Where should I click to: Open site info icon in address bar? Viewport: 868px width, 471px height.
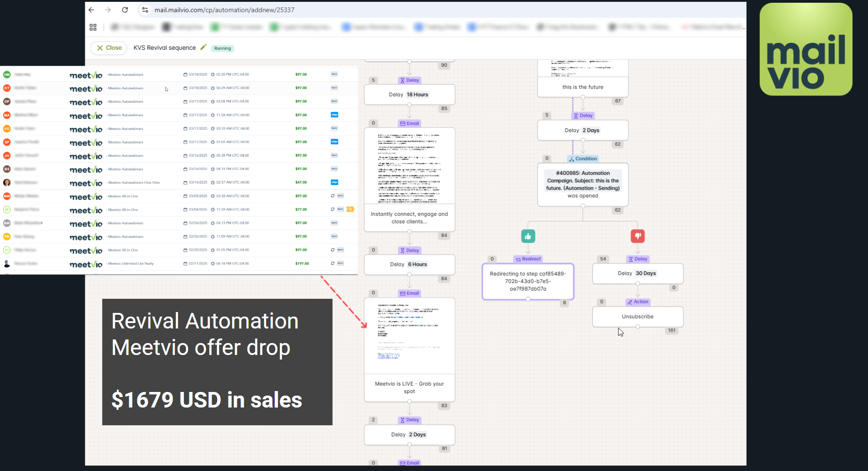click(x=145, y=10)
